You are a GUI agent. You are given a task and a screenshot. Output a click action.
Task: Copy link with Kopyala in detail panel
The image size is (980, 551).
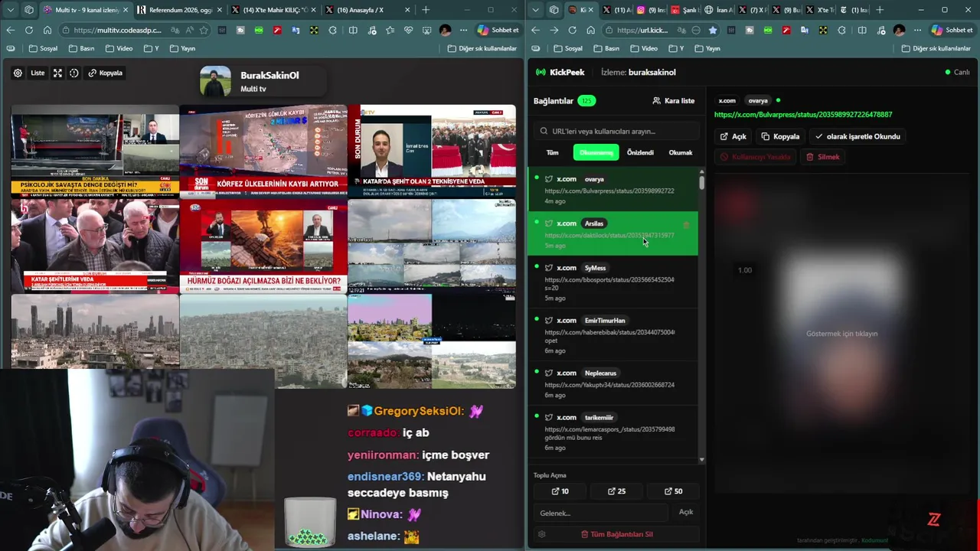click(780, 136)
